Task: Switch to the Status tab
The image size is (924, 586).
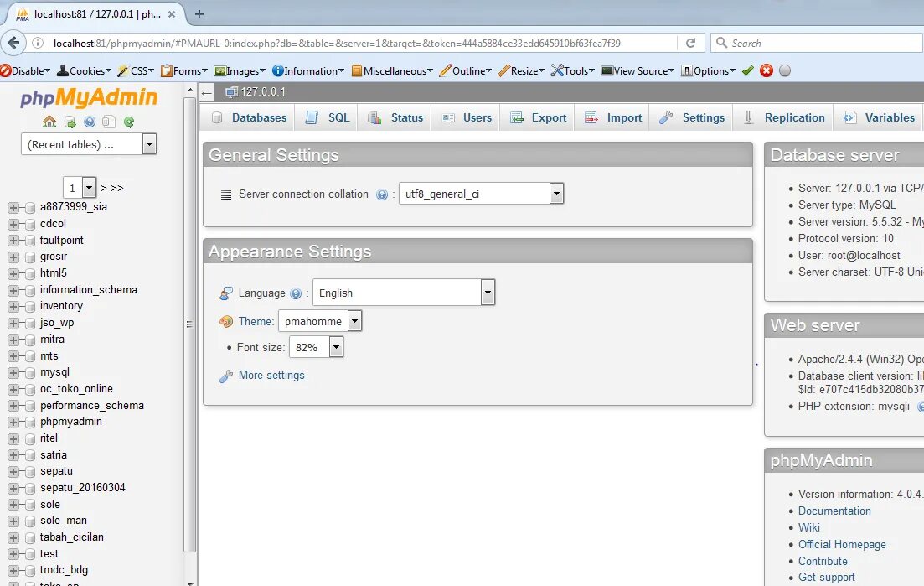Action: (x=395, y=118)
